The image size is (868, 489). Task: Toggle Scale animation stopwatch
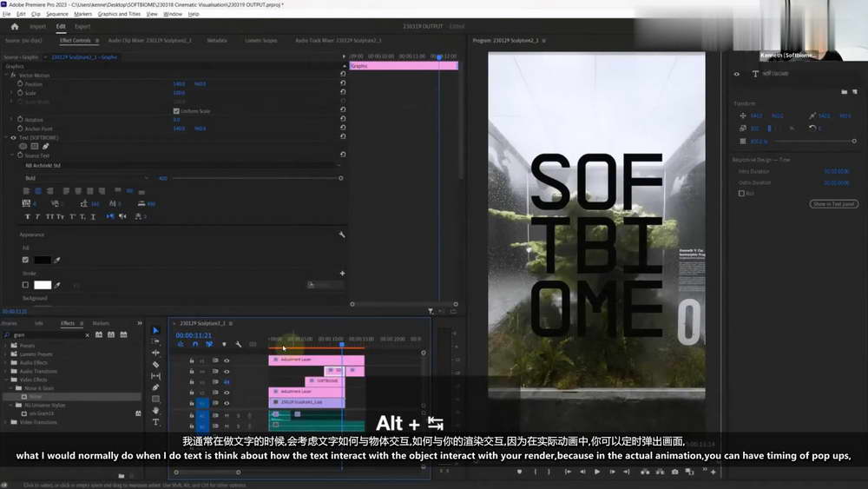coord(20,93)
